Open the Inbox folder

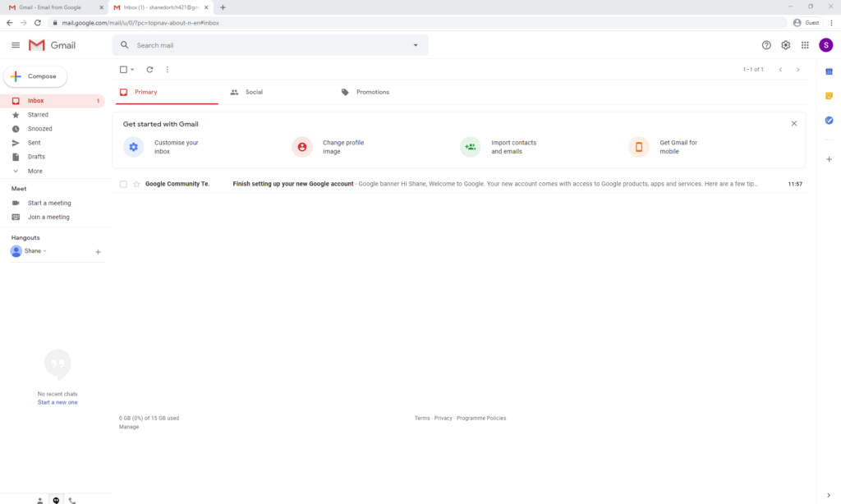pyautogui.click(x=53, y=101)
